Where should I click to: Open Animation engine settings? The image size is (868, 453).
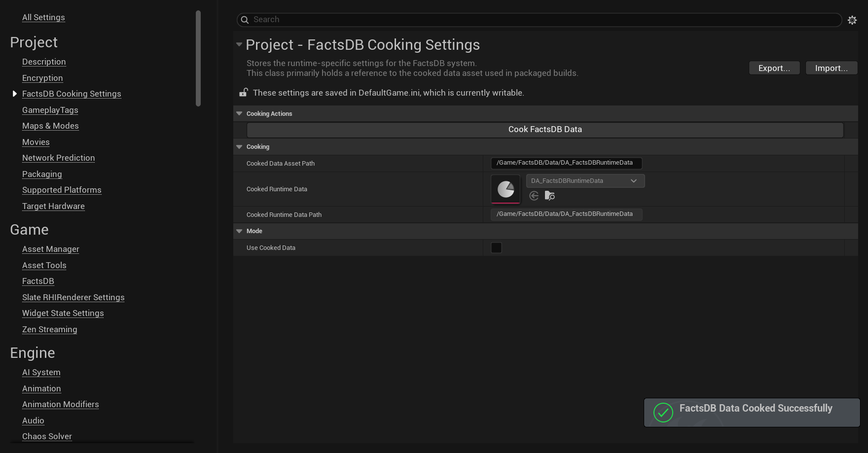41,388
